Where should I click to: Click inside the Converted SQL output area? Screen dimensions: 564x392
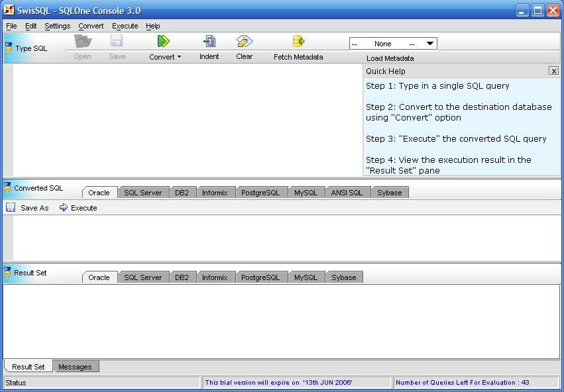coord(287,238)
